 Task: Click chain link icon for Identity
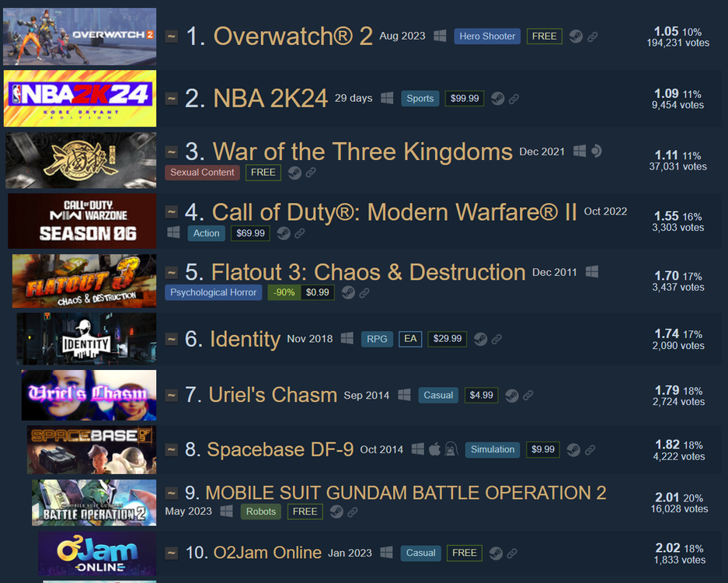(496, 339)
